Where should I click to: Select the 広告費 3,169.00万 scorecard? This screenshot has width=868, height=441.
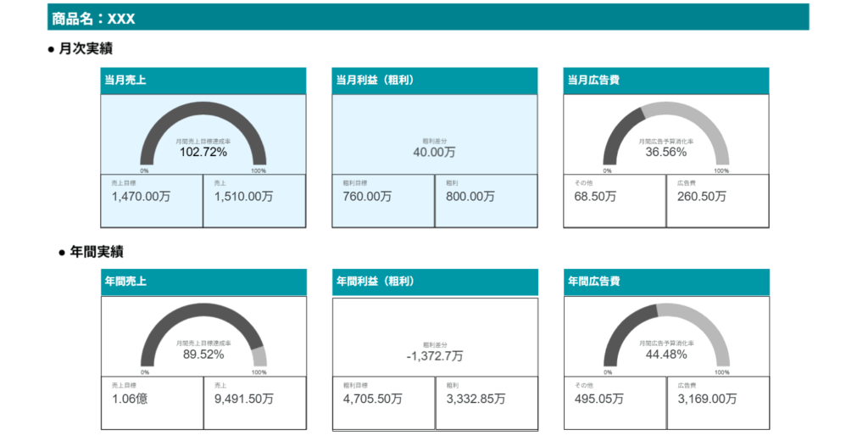717,403
